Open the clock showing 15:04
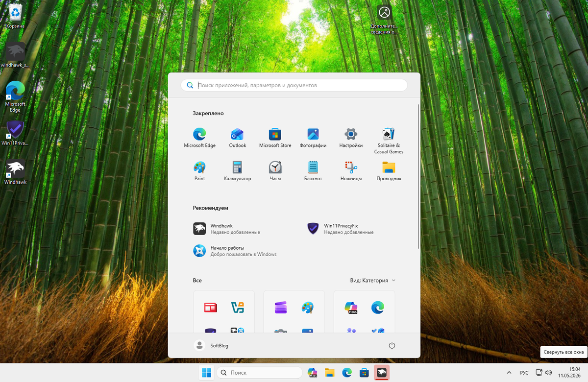 coord(570,373)
